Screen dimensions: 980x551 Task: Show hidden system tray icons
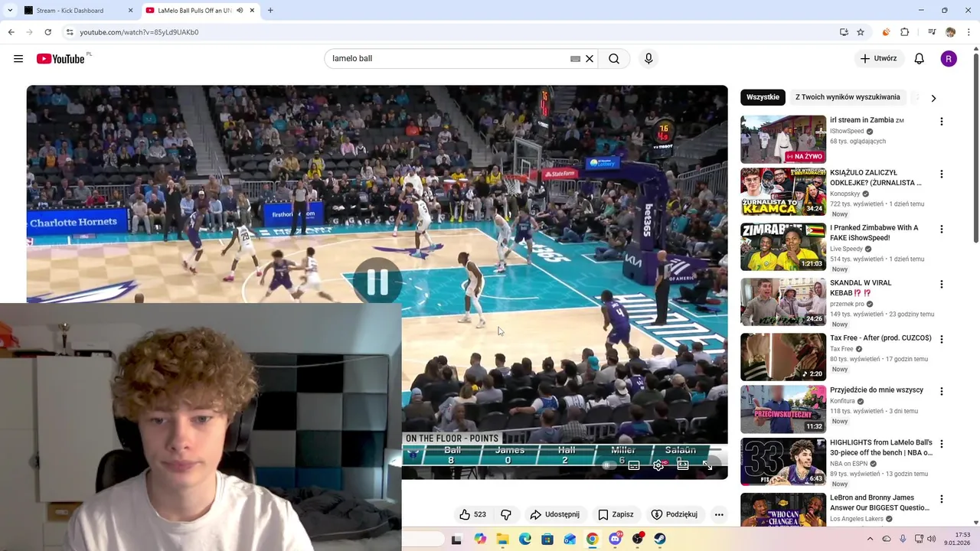pyautogui.click(x=870, y=539)
